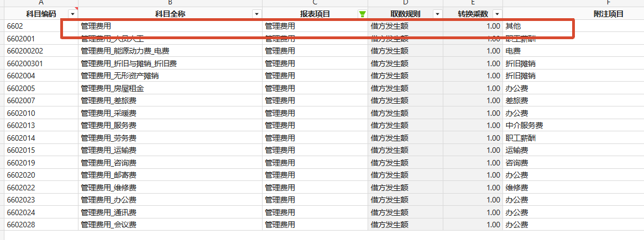644x240 pixels.
Task: Click the 管理费用_差旅费 cell
Action: click(x=170, y=100)
